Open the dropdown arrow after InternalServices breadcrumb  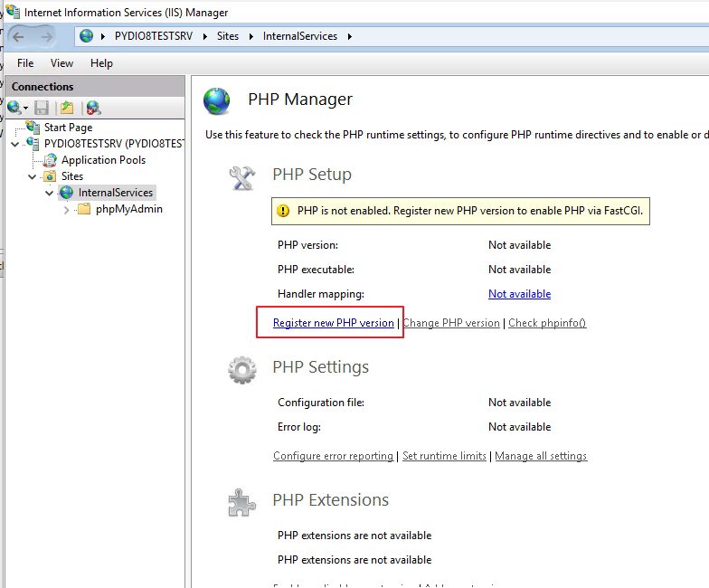point(349,36)
